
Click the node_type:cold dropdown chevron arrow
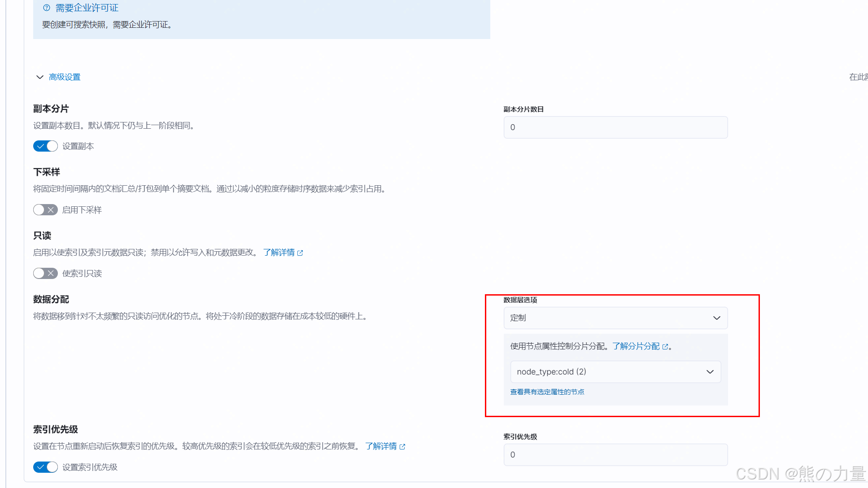710,372
